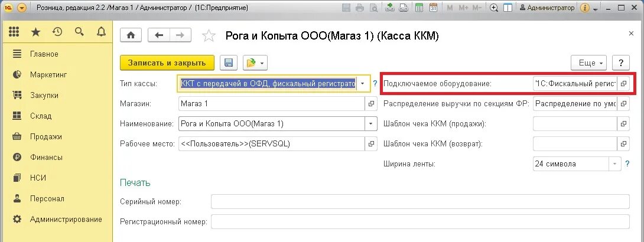Click Шаблон чека ККМ (возврат) field
Viewport: 644px width, 242px height.
[x=575, y=143]
